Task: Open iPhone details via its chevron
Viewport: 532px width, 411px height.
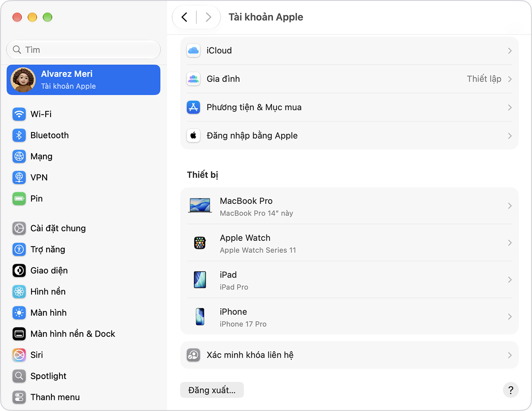Action: [510, 317]
